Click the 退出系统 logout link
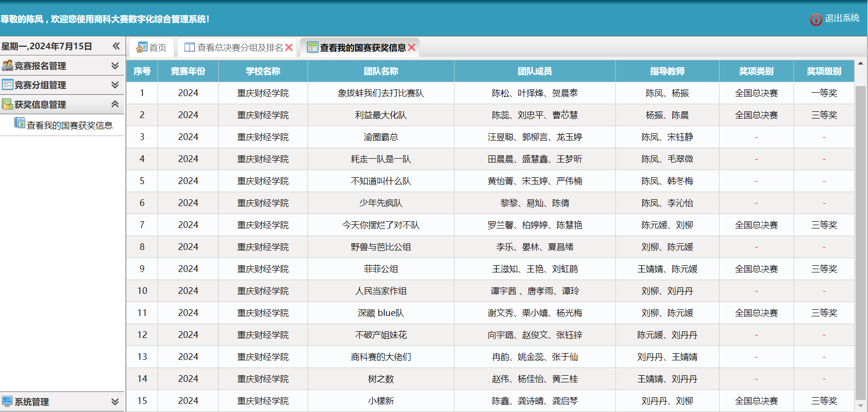The image size is (868, 412). (x=842, y=18)
